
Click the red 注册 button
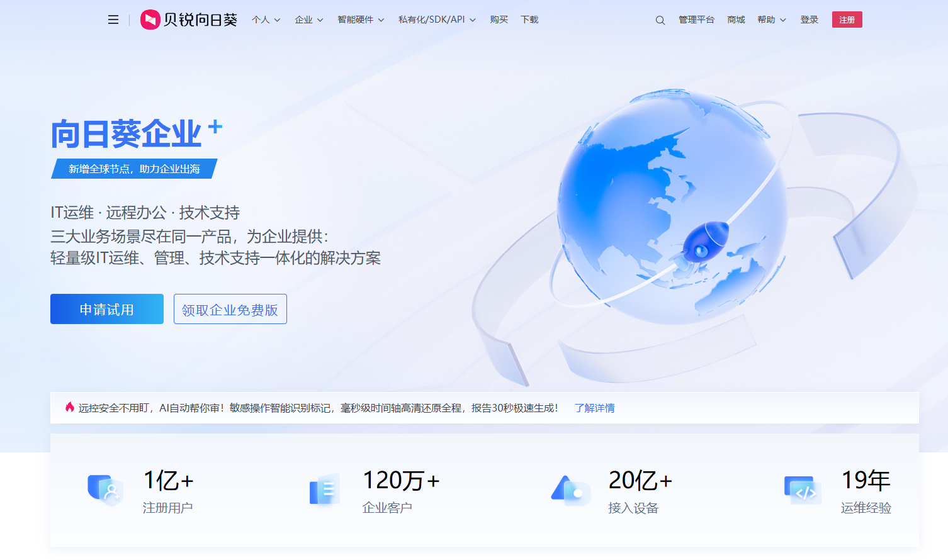tap(847, 20)
